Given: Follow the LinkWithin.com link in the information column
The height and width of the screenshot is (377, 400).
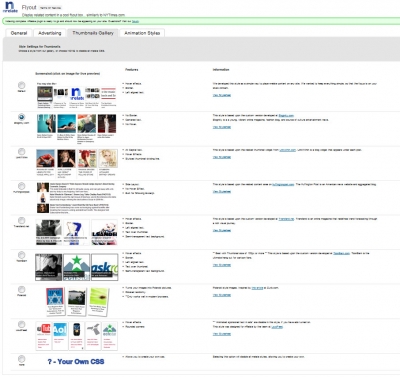Looking at the screenshot, I should point(287,150).
